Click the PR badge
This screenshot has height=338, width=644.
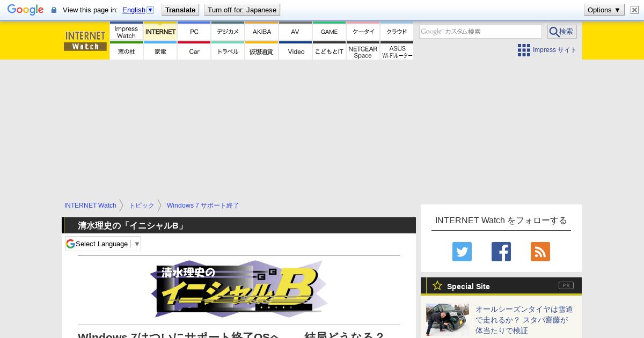pos(566,285)
